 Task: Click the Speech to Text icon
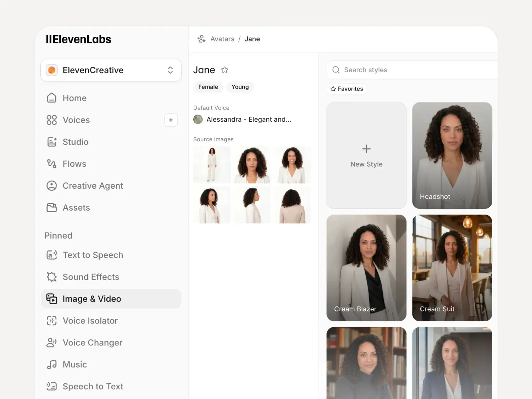pyautogui.click(x=52, y=387)
